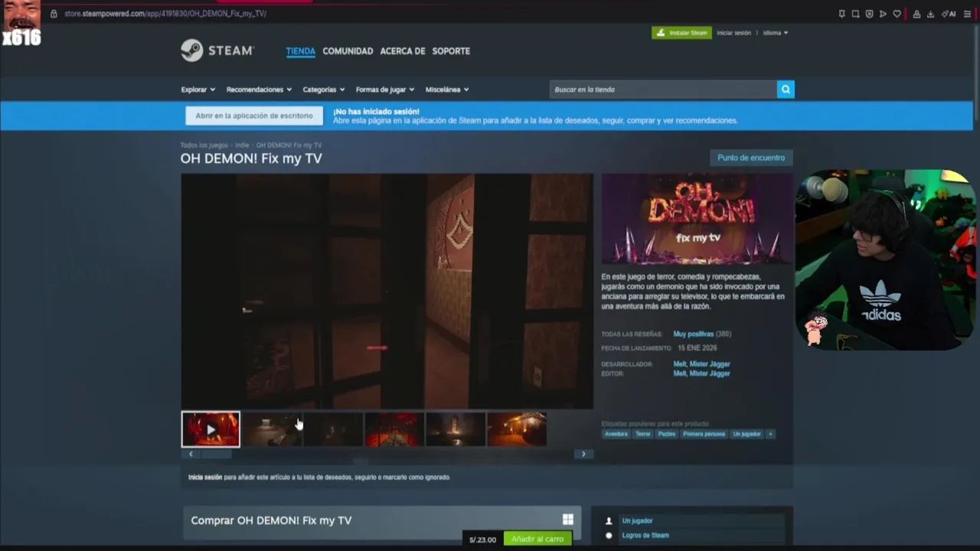The width and height of the screenshot is (980, 551).
Task: Click the S/.23.00 price label
Action: (482, 540)
